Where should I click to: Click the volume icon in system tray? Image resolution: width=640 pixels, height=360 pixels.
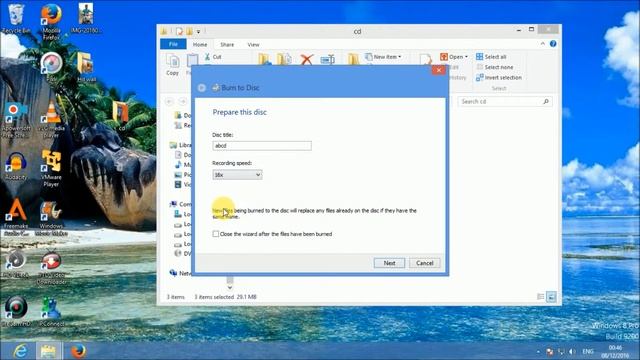572,351
